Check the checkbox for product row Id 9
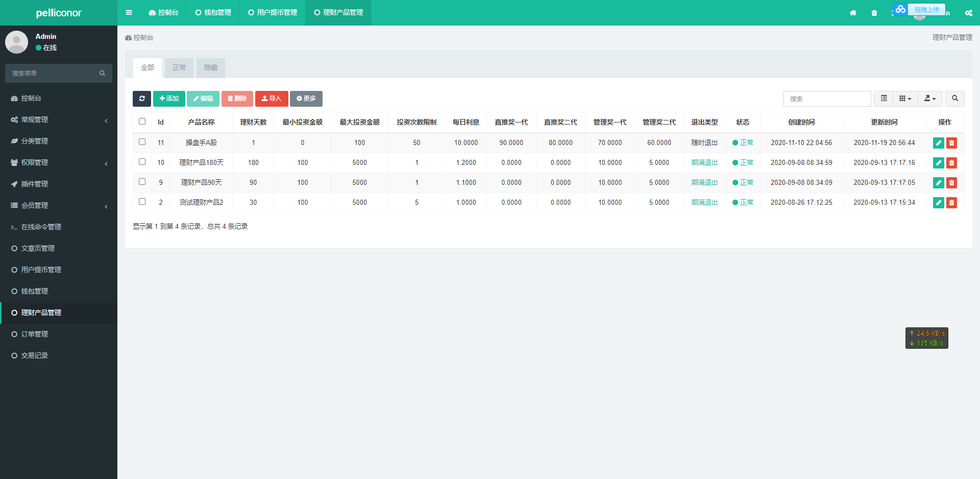The width and height of the screenshot is (980, 479). click(x=142, y=182)
